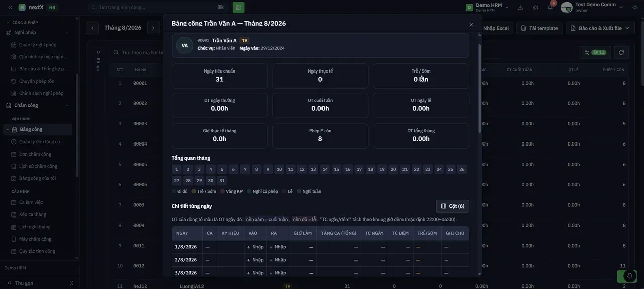Select day 26 in Tổng quan tháng
The image size is (644, 289).
click(x=462, y=169)
